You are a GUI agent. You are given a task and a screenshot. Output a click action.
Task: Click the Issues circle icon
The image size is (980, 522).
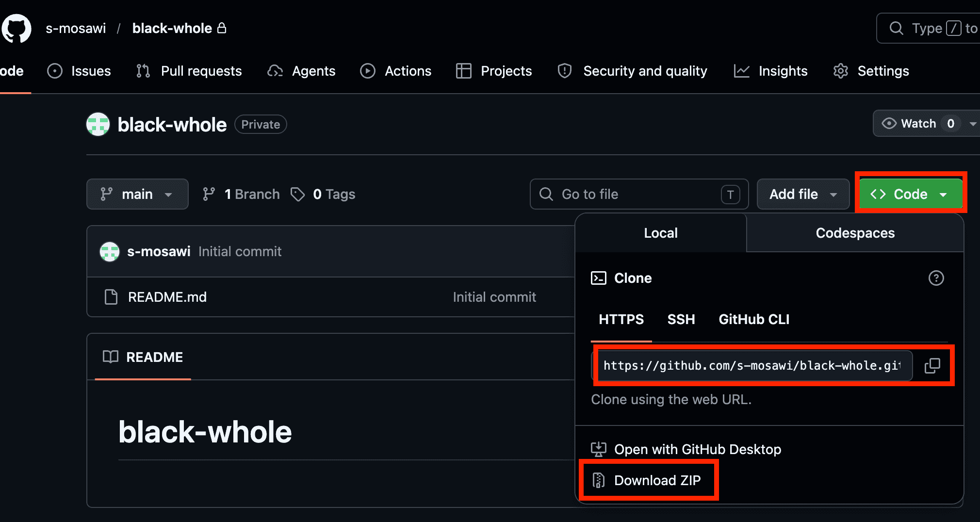pos(55,71)
